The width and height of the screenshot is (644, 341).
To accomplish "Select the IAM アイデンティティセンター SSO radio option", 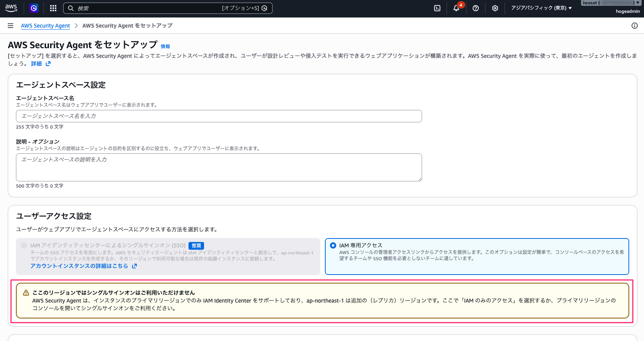I will coord(24,245).
